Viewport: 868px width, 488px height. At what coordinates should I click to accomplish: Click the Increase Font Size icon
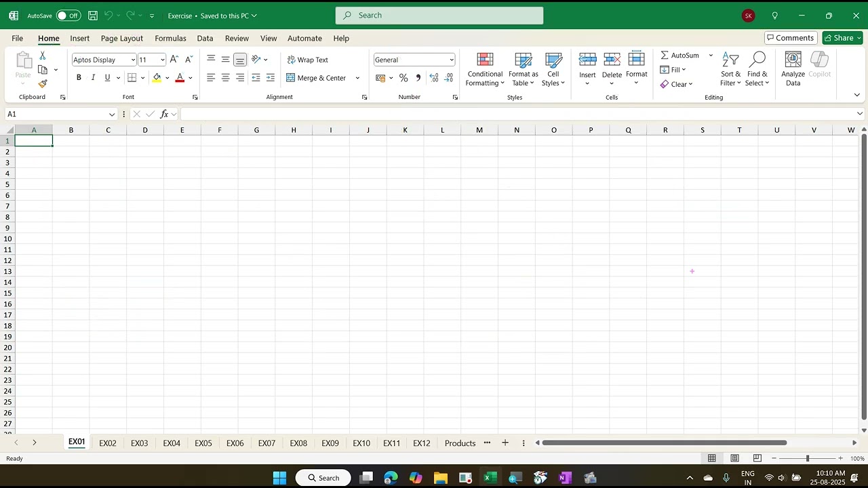click(x=174, y=60)
